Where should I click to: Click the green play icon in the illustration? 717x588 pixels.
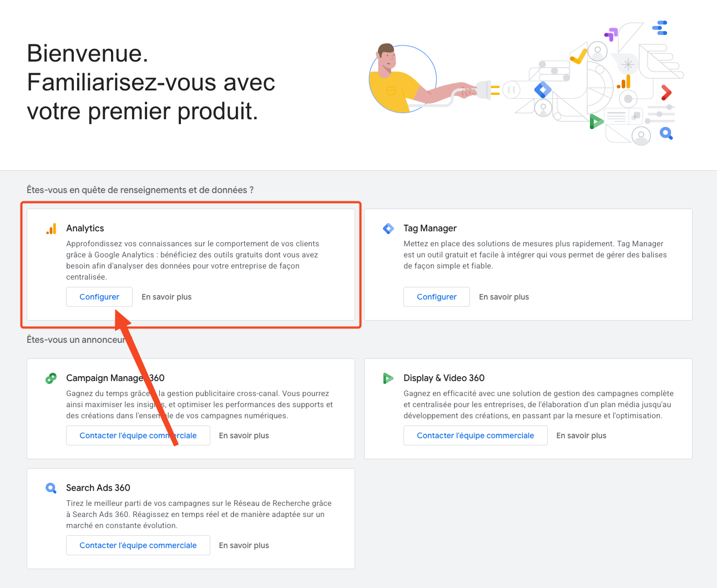point(595,121)
